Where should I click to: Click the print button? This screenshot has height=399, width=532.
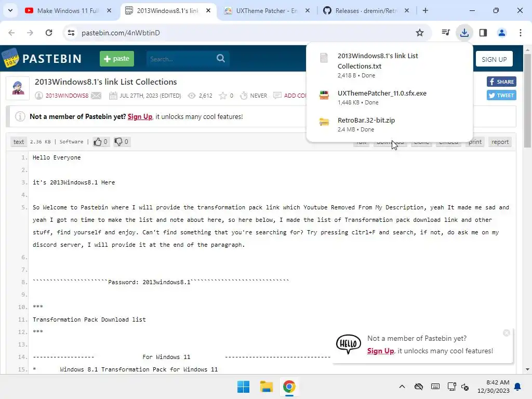tap(475, 142)
